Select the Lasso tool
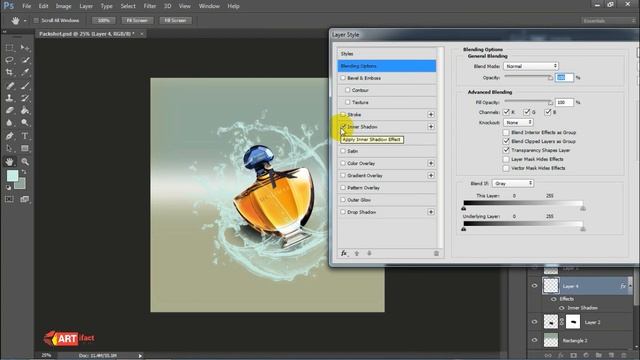Viewport: 640px width, 360px height. pyautogui.click(x=9, y=60)
